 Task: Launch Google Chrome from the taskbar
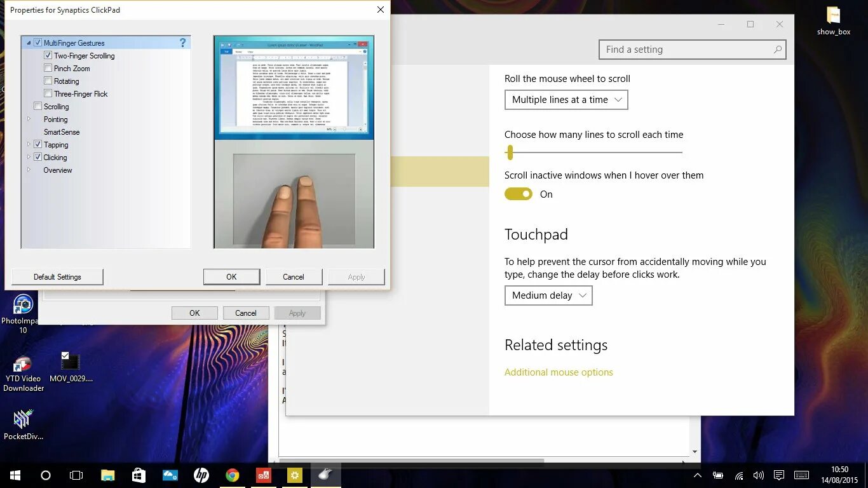pyautogui.click(x=232, y=475)
